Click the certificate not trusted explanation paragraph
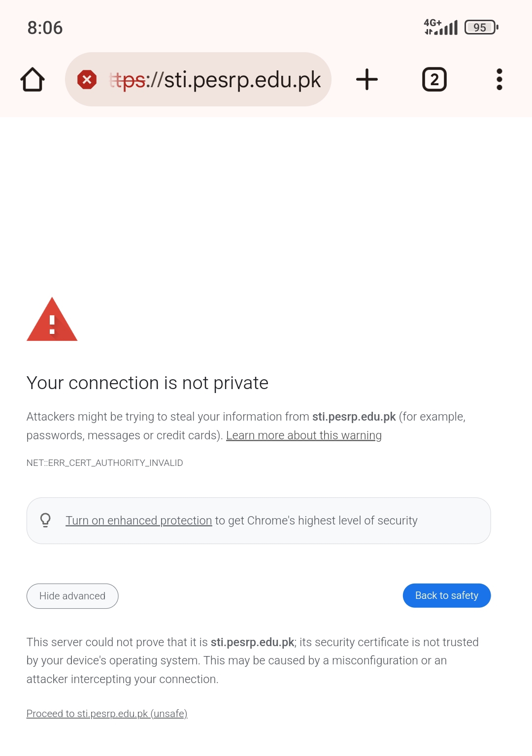This screenshot has height=756, width=532. click(x=253, y=660)
